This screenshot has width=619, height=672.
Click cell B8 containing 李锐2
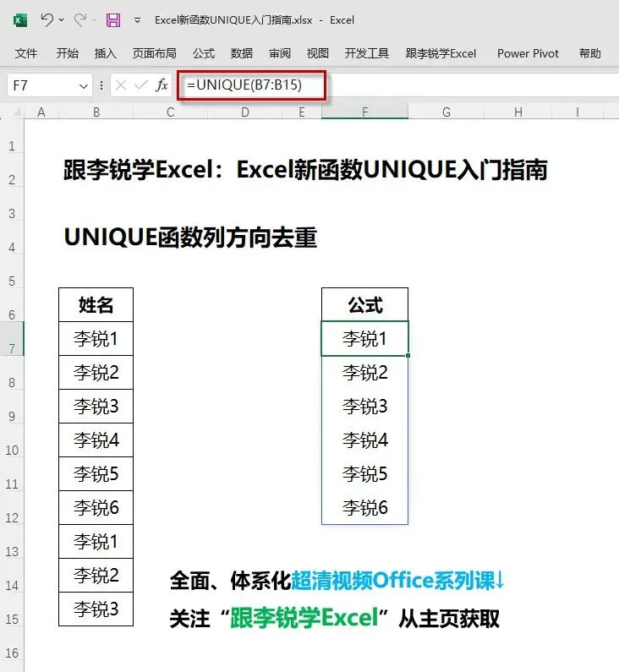96,373
